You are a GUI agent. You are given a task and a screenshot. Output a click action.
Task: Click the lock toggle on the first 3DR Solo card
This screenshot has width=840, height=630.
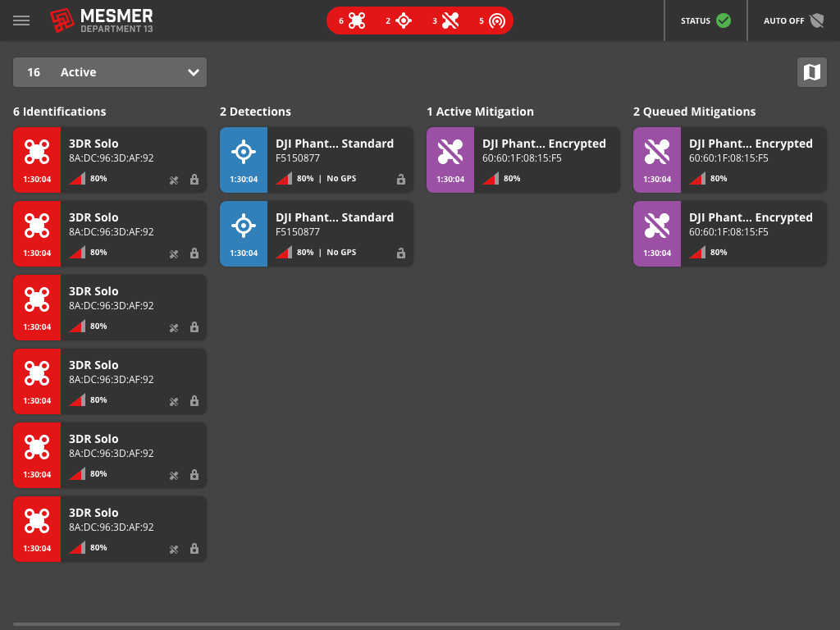point(194,180)
